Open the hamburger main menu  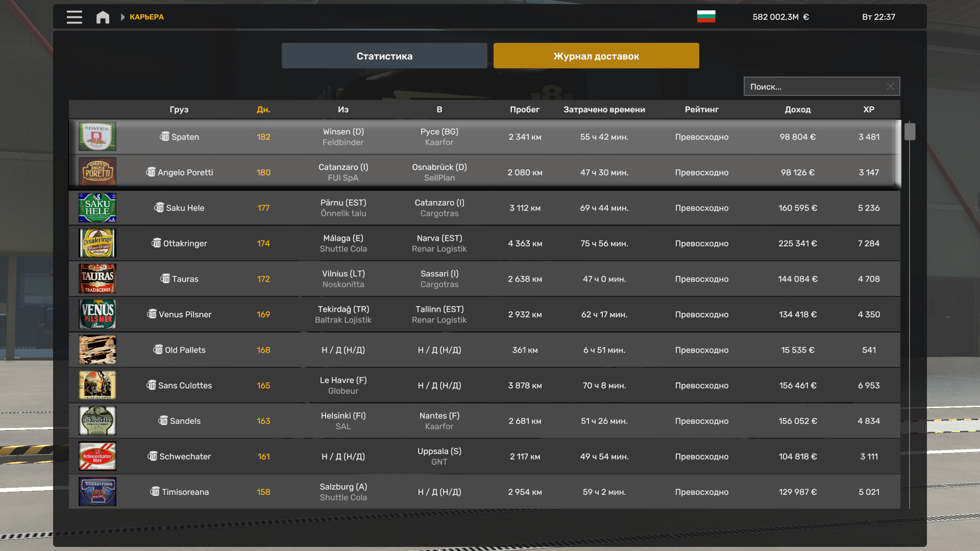click(75, 17)
